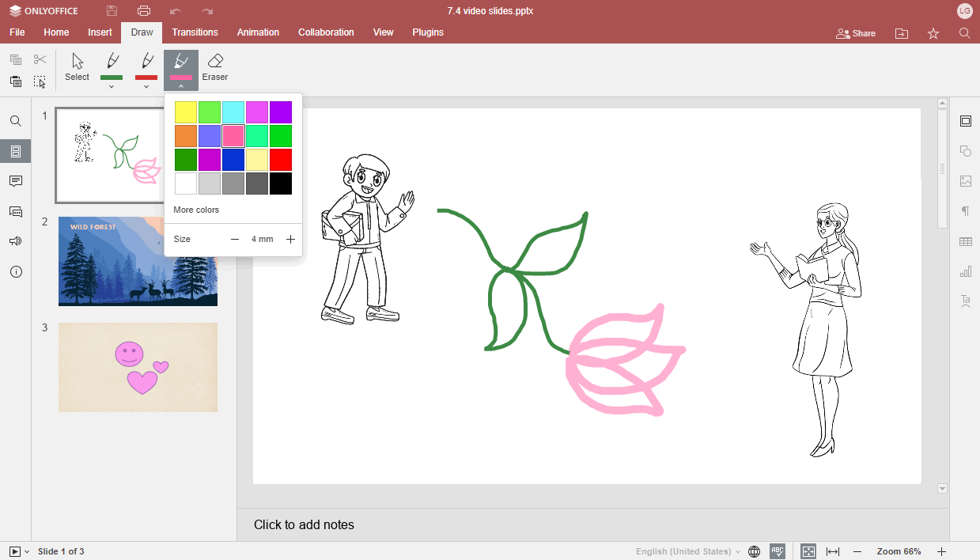Click the Share button
The width and height of the screenshot is (980, 560).
click(x=855, y=33)
